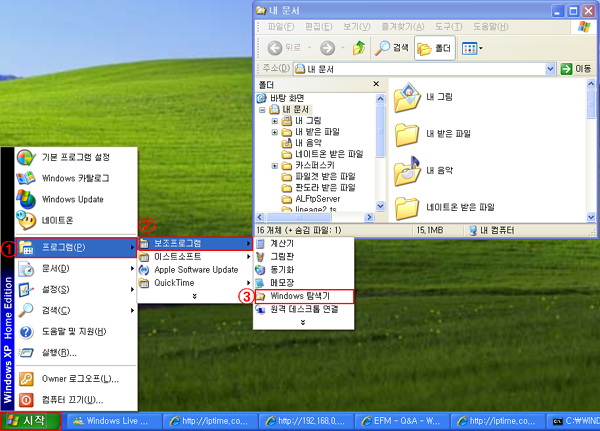Click the 이동 go button
Screen dimensions: 600x431
point(575,69)
